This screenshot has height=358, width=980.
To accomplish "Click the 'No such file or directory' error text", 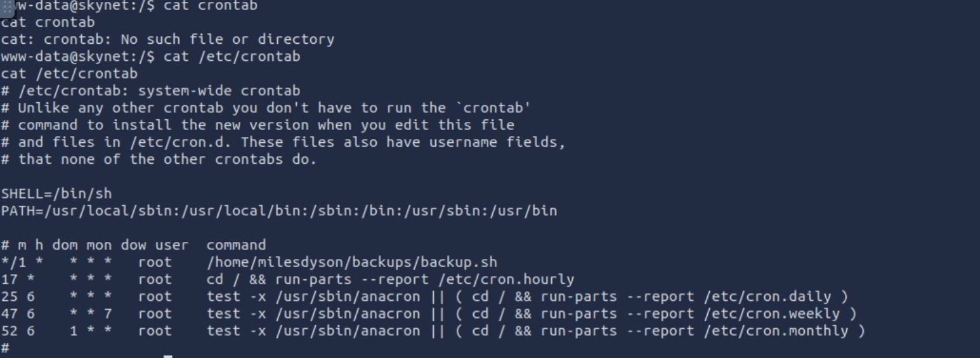I will (227, 39).
